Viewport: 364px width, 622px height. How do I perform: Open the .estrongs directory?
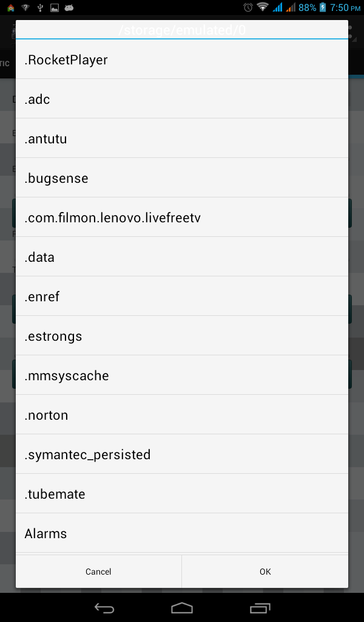182,336
